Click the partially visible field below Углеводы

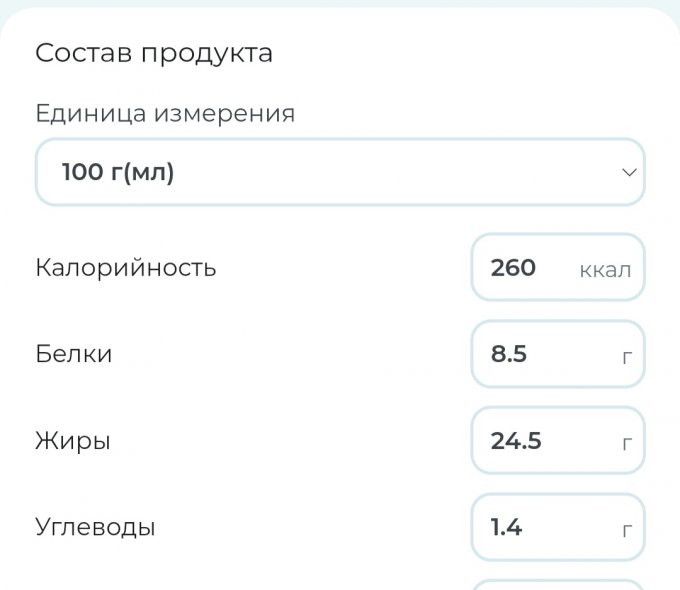[x=557, y=584]
